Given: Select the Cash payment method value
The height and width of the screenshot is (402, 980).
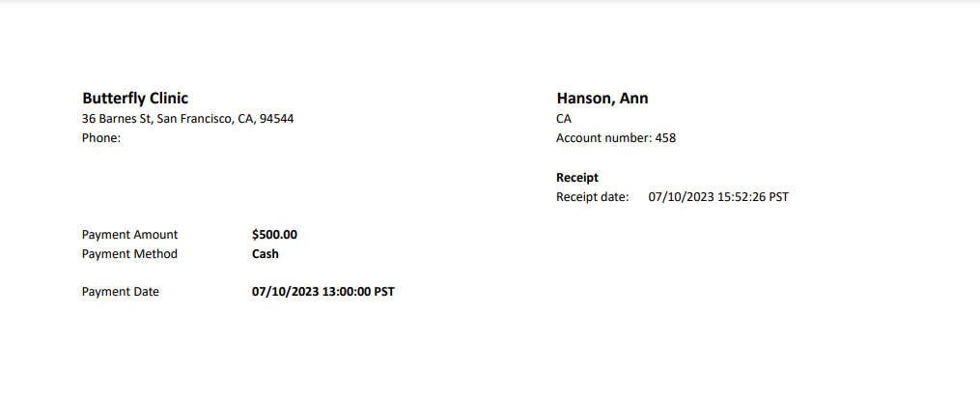Looking at the screenshot, I should pyautogui.click(x=266, y=254).
